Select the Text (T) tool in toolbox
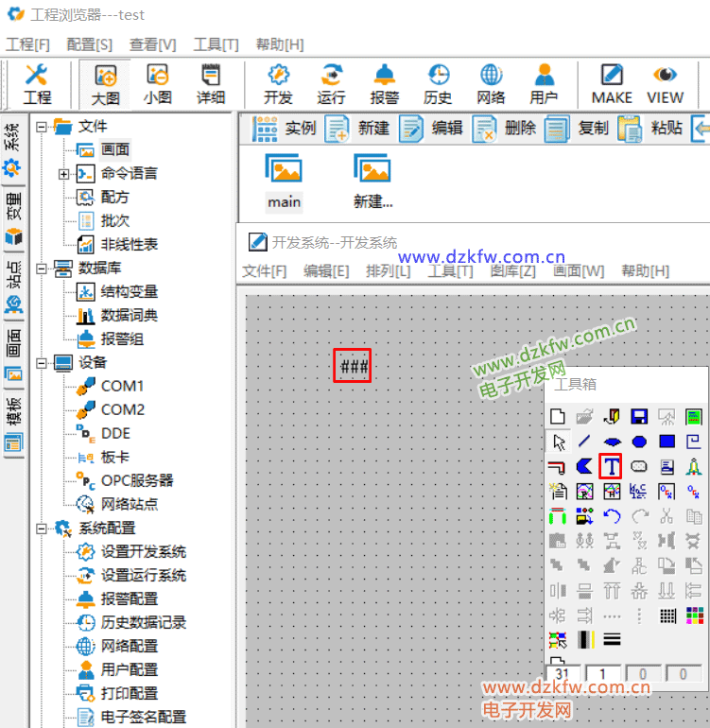The width and height of the screenshot is (710, 728). tap(612, 466)
